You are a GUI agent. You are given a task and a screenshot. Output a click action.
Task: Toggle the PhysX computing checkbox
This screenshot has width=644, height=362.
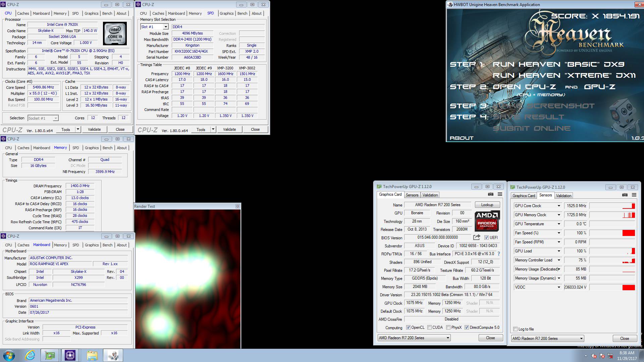click(448, 327)
